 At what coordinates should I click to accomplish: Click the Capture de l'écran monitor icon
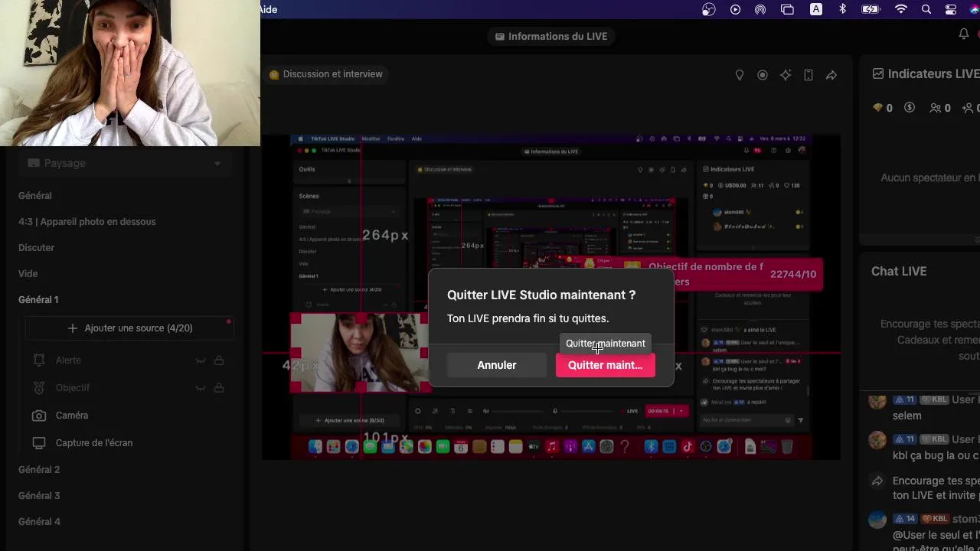point(39,443)
